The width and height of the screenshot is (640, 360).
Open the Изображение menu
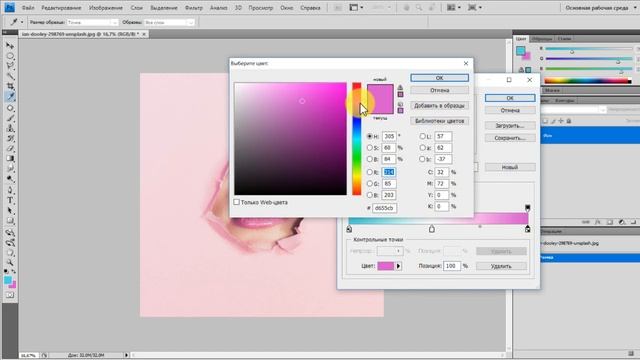coord(106,8)
